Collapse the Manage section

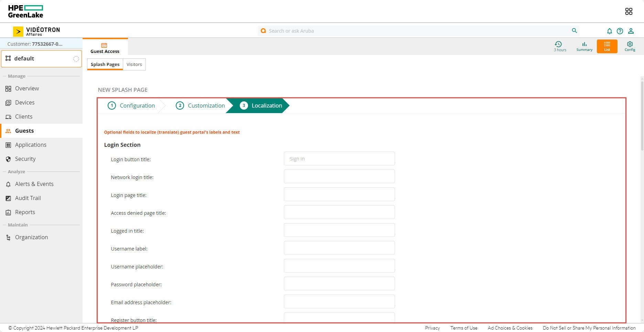pos(16,76)
